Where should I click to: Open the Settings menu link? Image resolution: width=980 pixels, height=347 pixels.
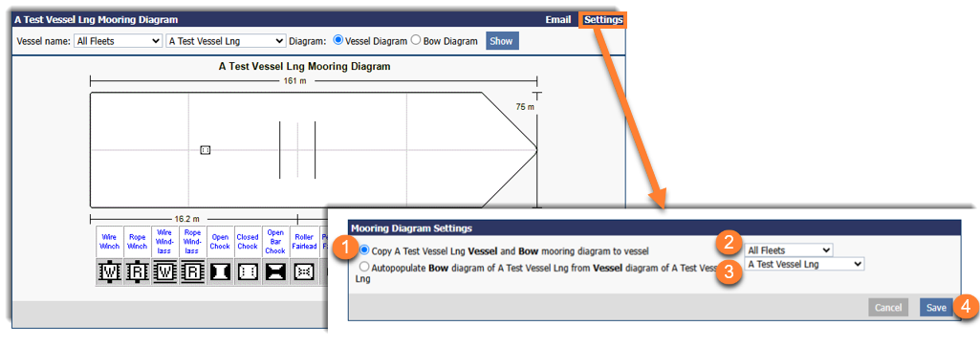click(603, 19)
